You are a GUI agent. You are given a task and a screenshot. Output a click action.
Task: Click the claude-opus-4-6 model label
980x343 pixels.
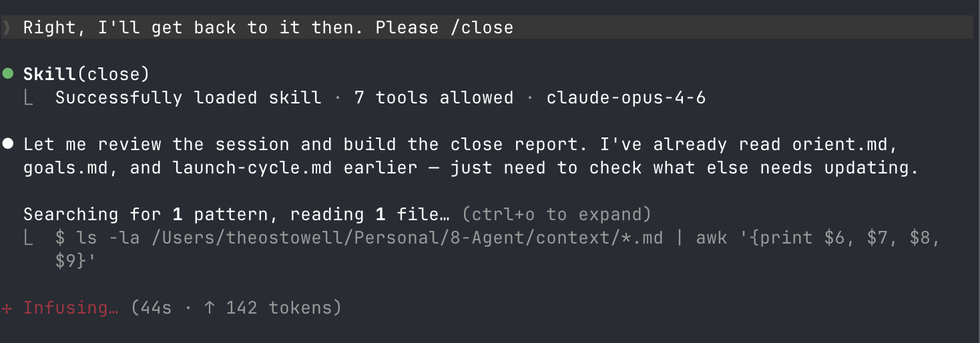(x=626, y=98)
